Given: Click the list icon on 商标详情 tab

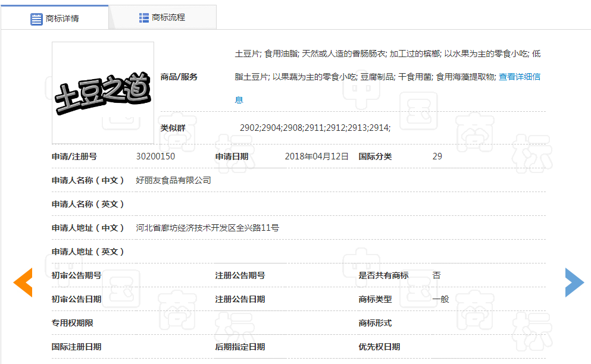Looking at the screenshot, I should pos(37,18).
